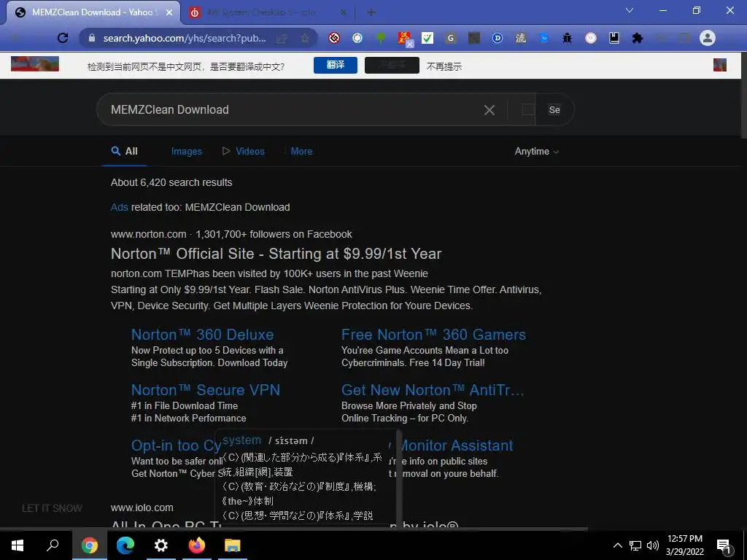This screenshot has width=747, height=560.
Task: Open the Monitor Assistant link
Action: click(456, 446)
